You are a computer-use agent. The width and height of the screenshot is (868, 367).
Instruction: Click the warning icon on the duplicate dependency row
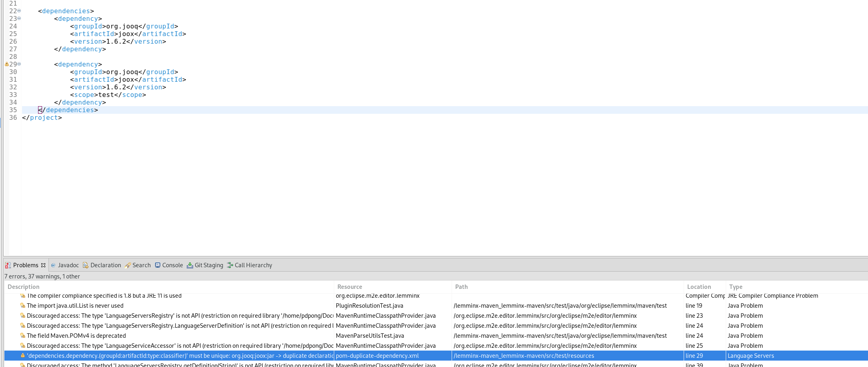click(22, 355)
